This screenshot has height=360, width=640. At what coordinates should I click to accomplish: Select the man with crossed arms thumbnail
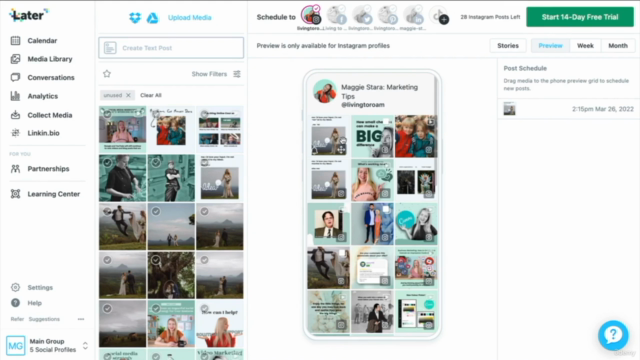(171, 178)
